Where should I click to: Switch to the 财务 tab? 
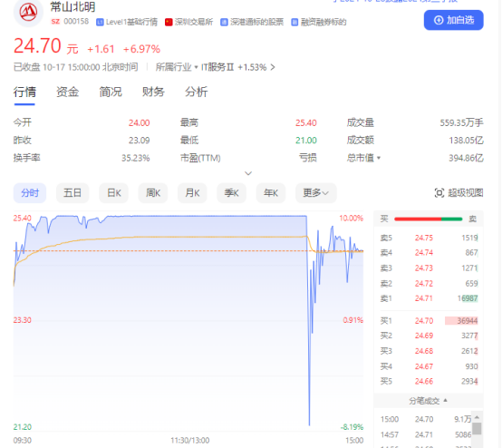click(153, 92)
